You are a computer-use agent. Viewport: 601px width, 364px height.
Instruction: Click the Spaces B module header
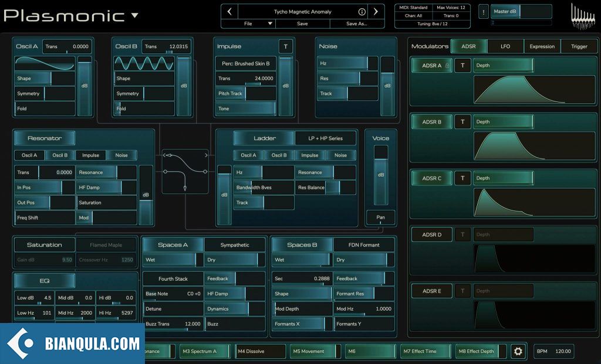click(x=302, y=244)
